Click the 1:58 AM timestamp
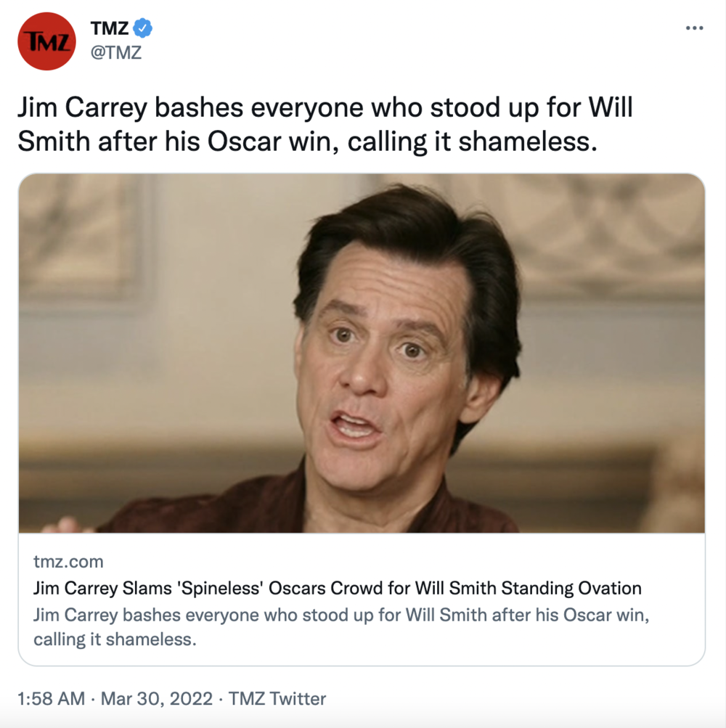This screenshot has height=728, width=726. (51, 699)
